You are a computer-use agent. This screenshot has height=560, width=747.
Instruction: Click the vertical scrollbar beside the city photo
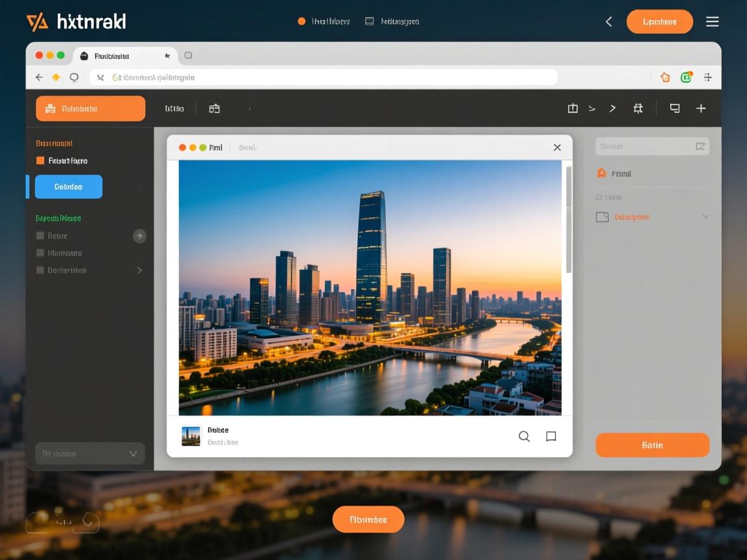pyautogui.click(x=569, y=220)
